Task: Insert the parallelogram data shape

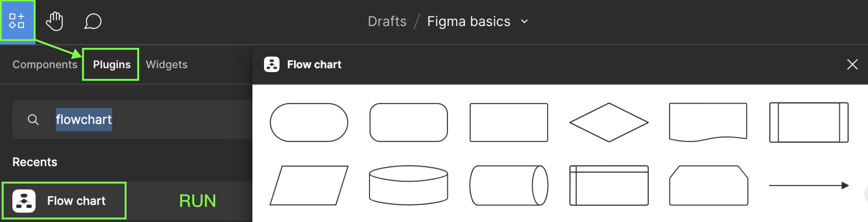Action: point(309,185)
